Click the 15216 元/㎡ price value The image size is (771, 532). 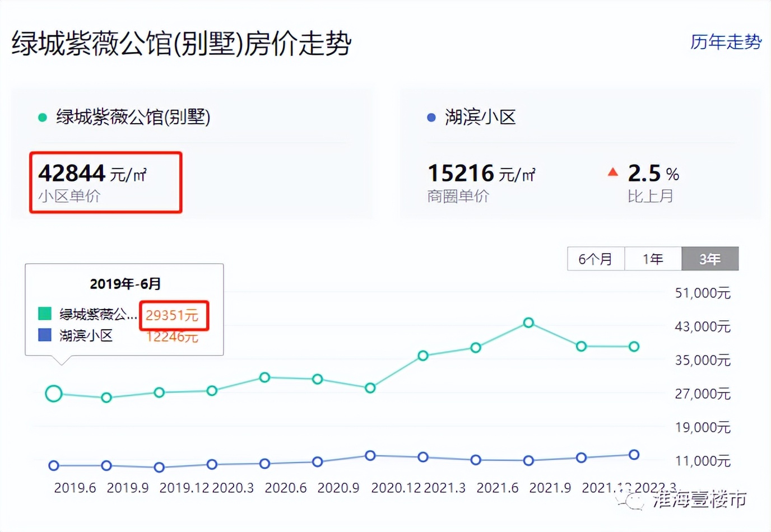[x=481, y=174]
